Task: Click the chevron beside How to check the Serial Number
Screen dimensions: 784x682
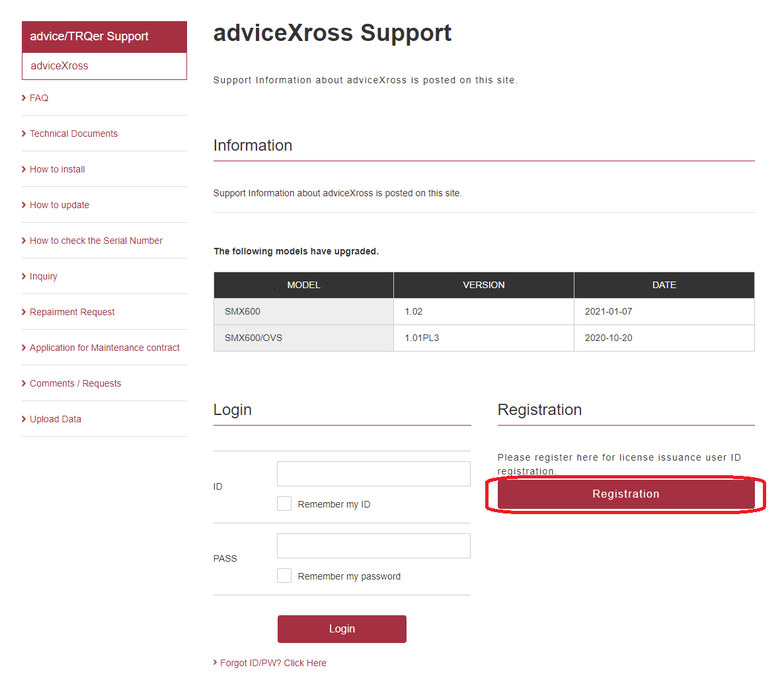Action: [24, 241]
